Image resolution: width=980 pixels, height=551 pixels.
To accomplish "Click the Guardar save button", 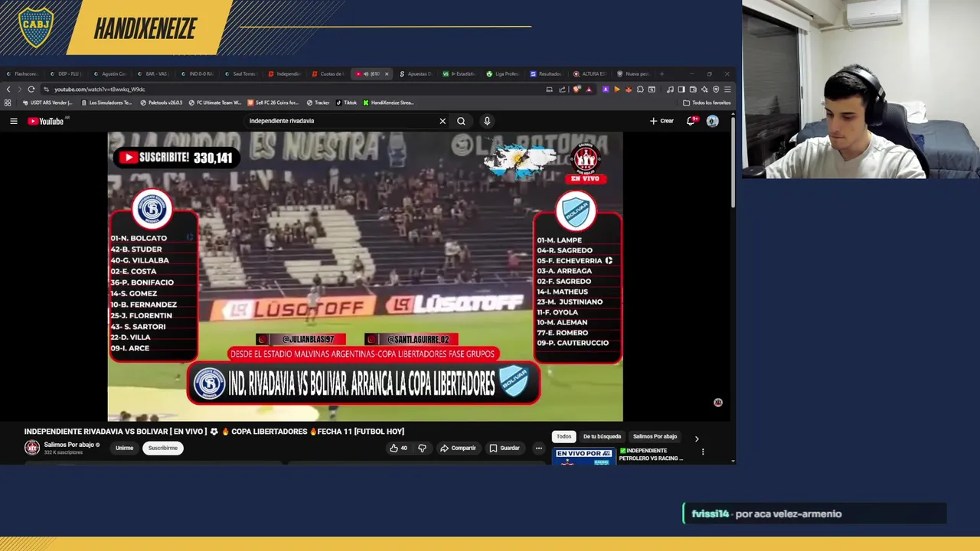I will pos(505,448).
